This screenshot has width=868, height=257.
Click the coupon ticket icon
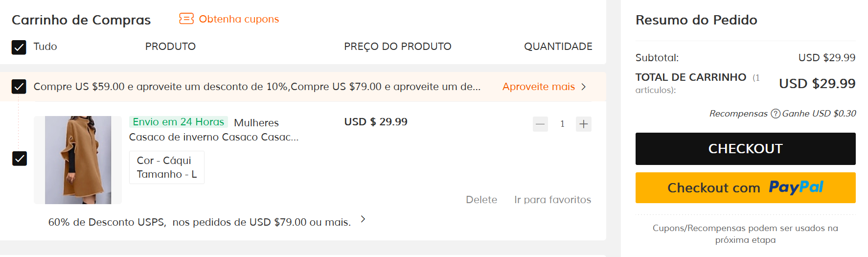186,19
